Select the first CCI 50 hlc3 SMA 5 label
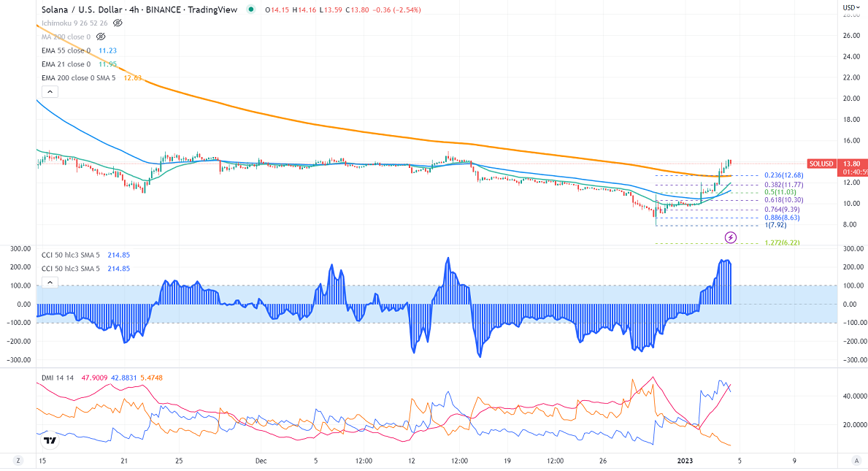 71,255
